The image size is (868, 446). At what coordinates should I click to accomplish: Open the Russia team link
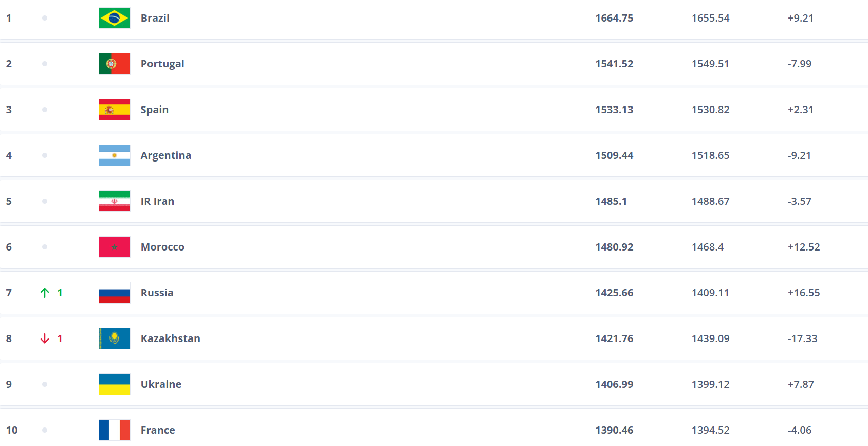[157, 293]
